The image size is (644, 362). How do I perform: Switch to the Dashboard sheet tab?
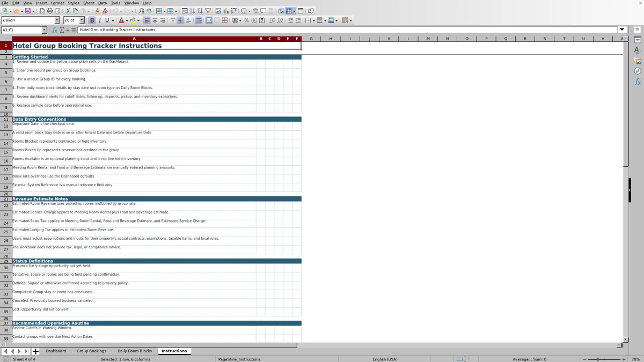(56, 351)
